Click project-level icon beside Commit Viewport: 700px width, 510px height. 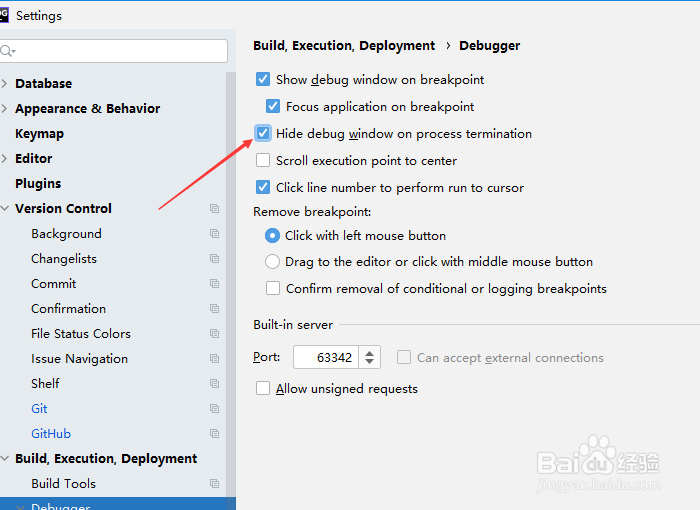pos(214,284)
